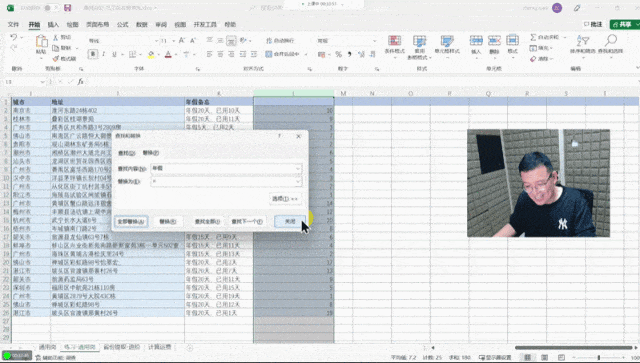The width and height of the screenshot is (640, 363).
Task: Toggle italic formatting button
Action: pos(104,54)
